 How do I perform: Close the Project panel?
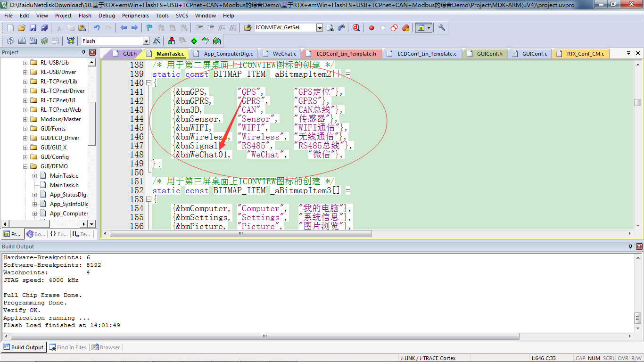(92, 52)
